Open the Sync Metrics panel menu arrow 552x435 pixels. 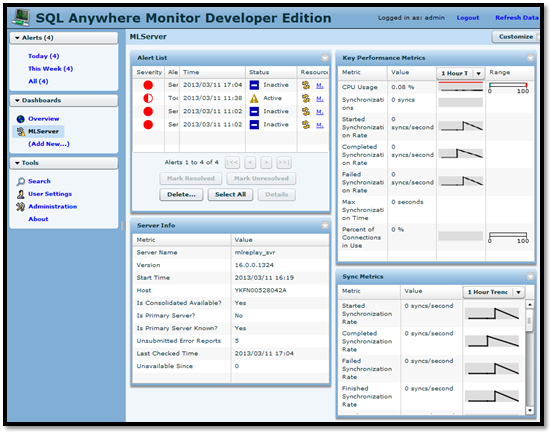click(x=530, y=277)
